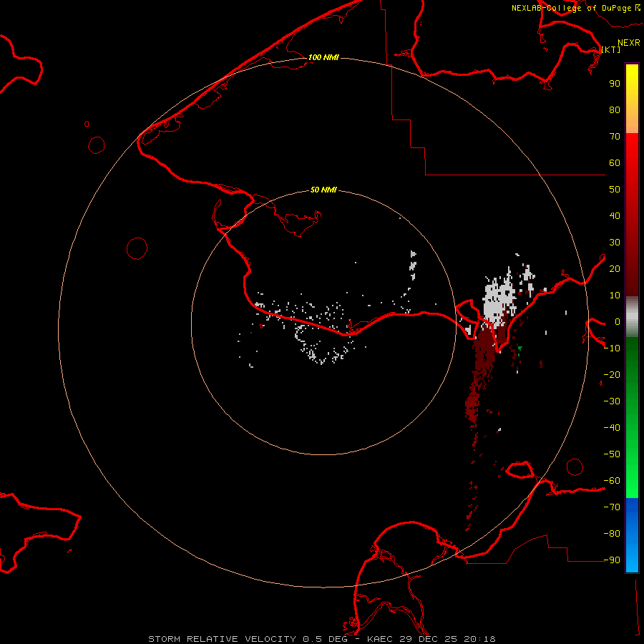Click the positive "30" scale value
This screenshot has height=644, width=644.
[x=615, y=243]
